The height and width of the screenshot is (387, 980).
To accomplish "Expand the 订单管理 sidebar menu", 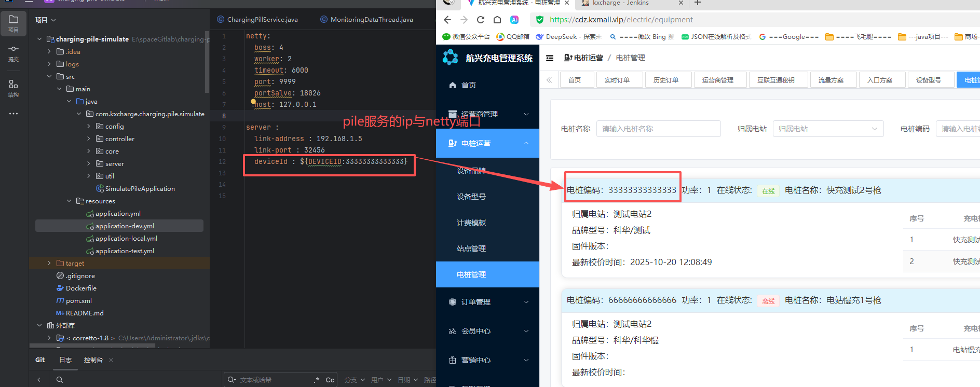I will [x=487, y=302].
